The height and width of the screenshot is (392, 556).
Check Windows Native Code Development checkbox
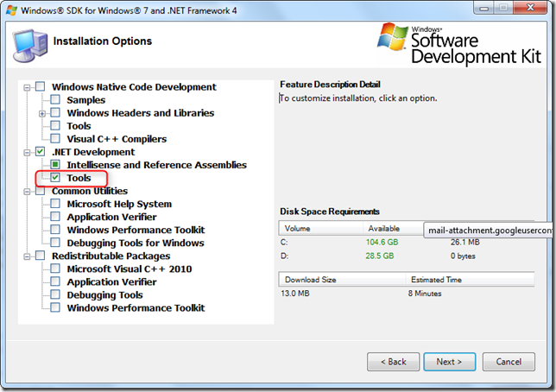(x=40, y=86)
